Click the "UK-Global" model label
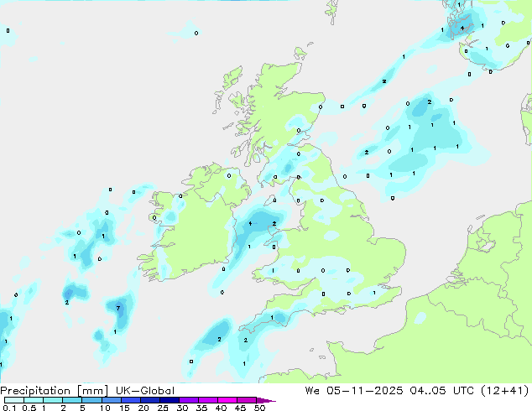The height and width of the screenshot is (411, 532). point(145,391)
